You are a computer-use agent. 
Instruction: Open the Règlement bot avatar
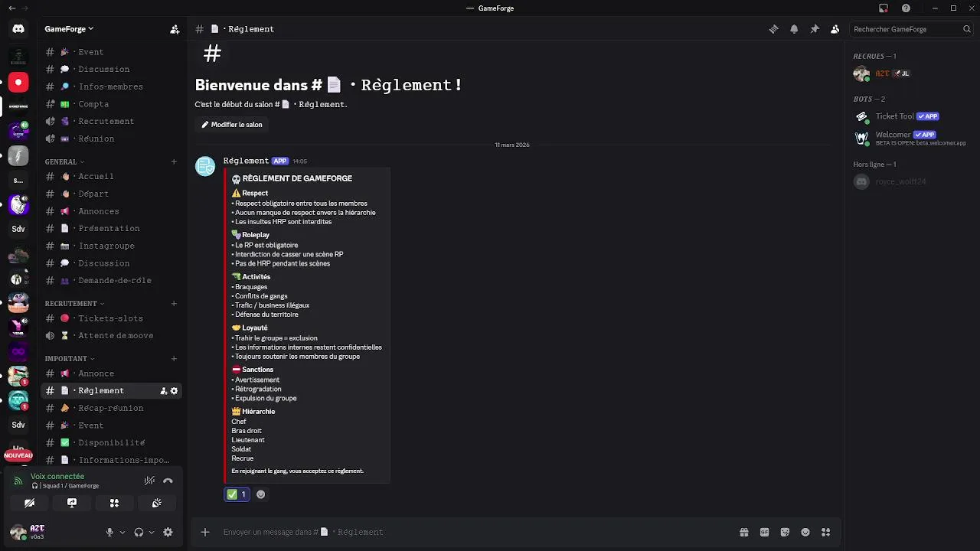point(205,166)
